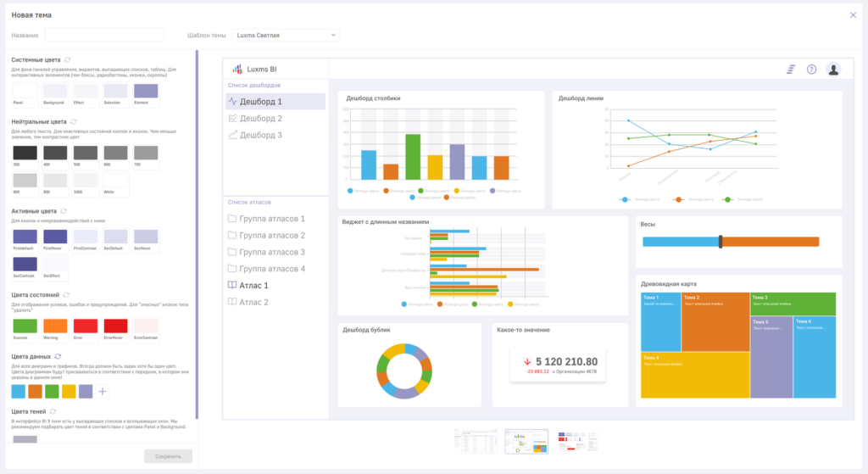The height and width of the screenshot is (474, 868).
Task: Edit neutral color swatch 500
Action: [x=86, y=153]
